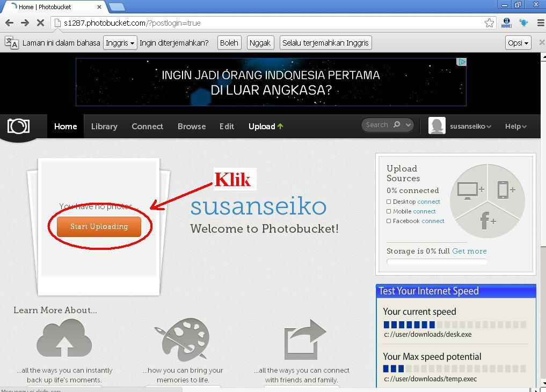Check the Mobile upload source box
Viewport: 546px width, 392px height.
[x=388, y=211]
